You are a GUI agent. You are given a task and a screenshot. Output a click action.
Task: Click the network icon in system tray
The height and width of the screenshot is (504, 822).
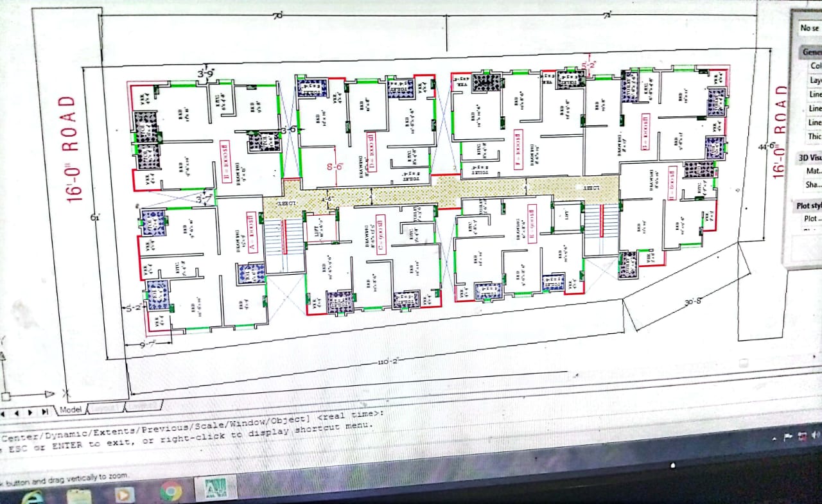pos(802,437)
